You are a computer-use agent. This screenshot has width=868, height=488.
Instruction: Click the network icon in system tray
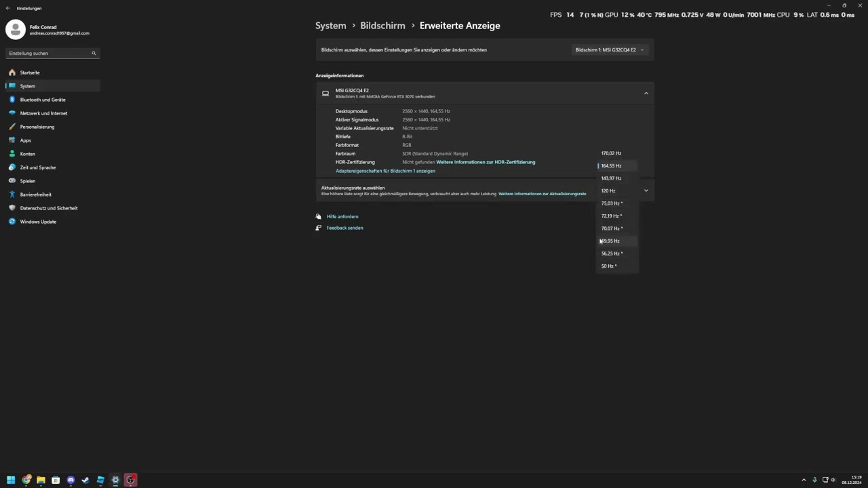click(x=824, y=480)
